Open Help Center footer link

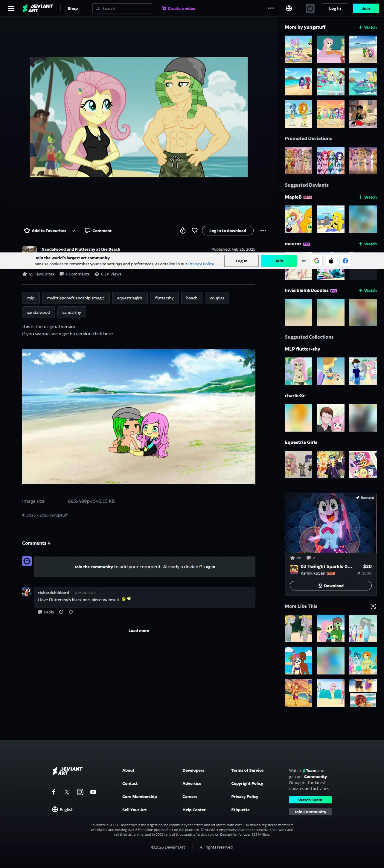tap(194, 810)
